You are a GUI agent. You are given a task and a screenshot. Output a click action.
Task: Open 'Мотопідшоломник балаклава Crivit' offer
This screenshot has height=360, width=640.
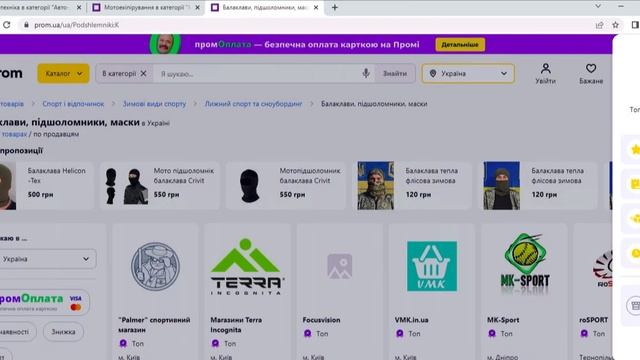(286, 185)
